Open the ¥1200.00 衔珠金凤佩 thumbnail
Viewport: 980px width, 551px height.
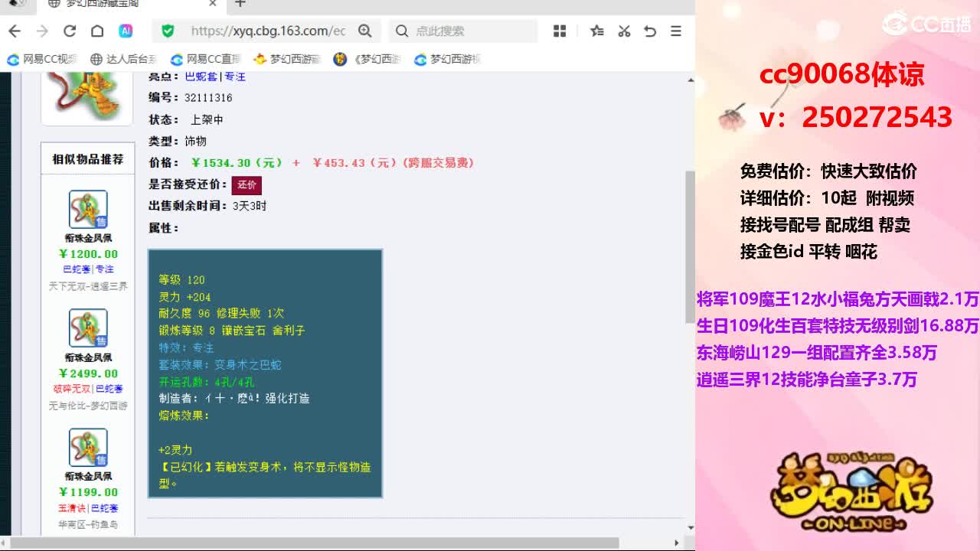coord(88,209)
